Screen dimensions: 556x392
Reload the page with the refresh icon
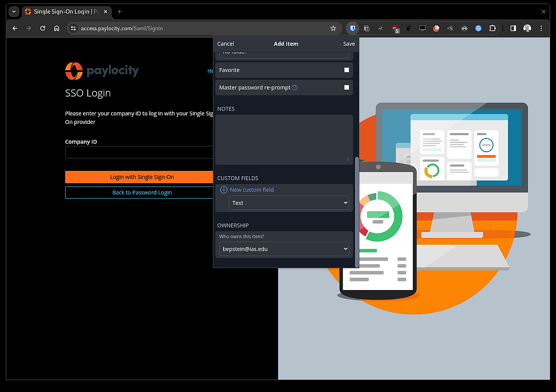[x=43, y=28]
